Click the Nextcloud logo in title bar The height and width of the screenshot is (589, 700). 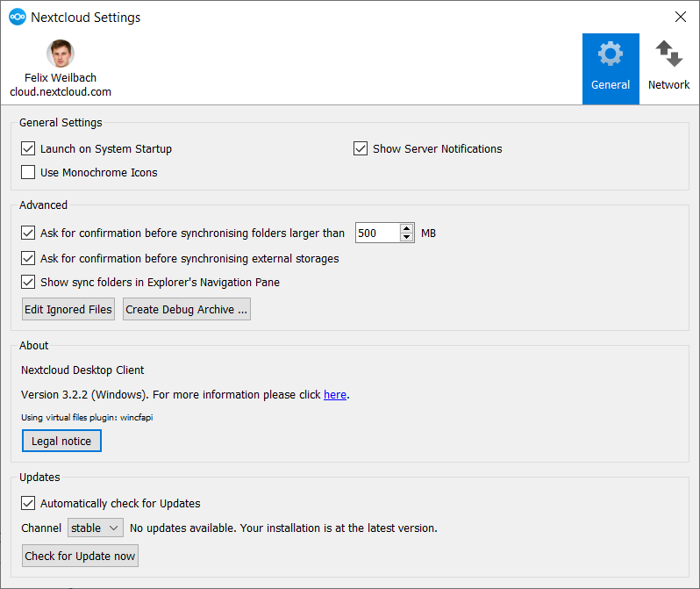pyautogui.click(x=17, y=17)
